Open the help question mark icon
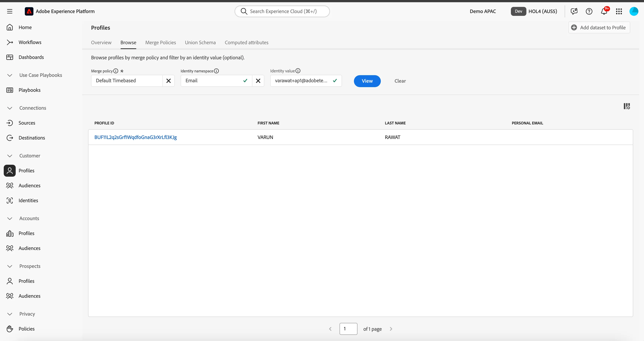The image size is (644, 341). click(x=589, y=11)
